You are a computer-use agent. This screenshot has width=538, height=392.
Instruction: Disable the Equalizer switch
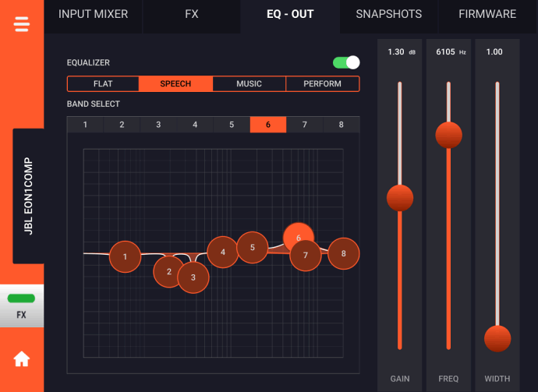pyautogui.click(x=346, y=62)
